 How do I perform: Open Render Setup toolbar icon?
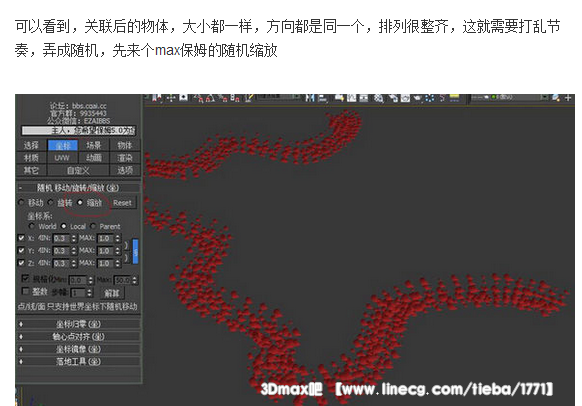pyautogui.click(x=393, y=98)
